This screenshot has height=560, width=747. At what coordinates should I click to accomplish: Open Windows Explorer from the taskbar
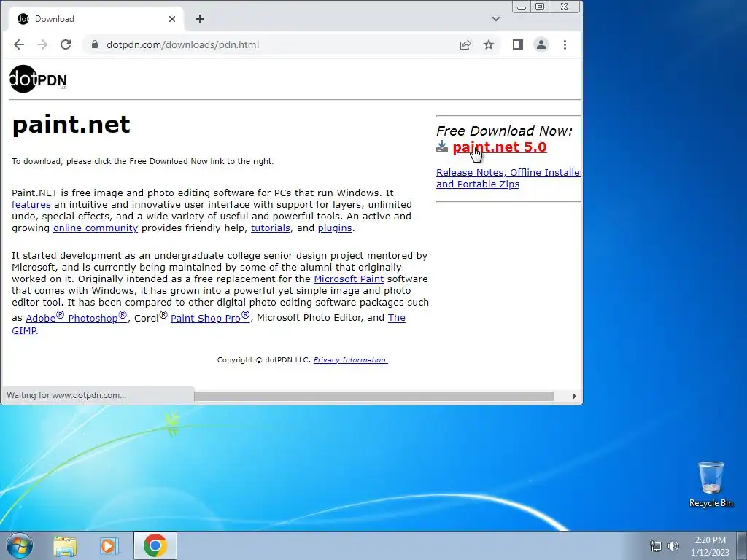pyautogui.click(x=65, y=546)
